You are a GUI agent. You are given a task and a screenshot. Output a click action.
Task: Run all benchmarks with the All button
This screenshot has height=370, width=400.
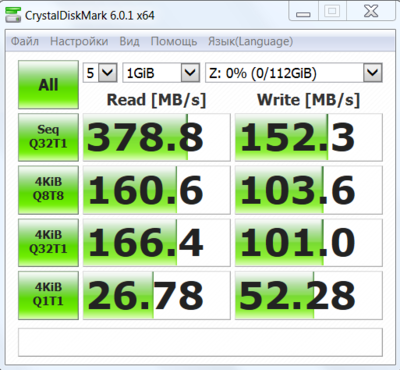tap(48, 85)
